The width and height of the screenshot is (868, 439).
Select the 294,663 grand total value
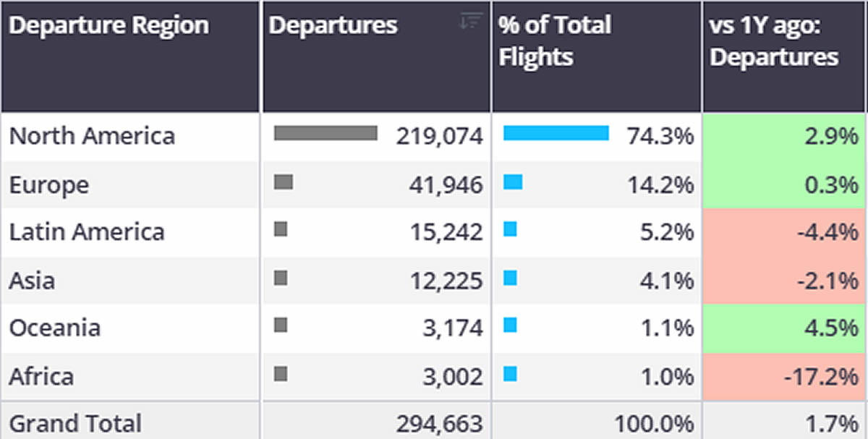439,424
